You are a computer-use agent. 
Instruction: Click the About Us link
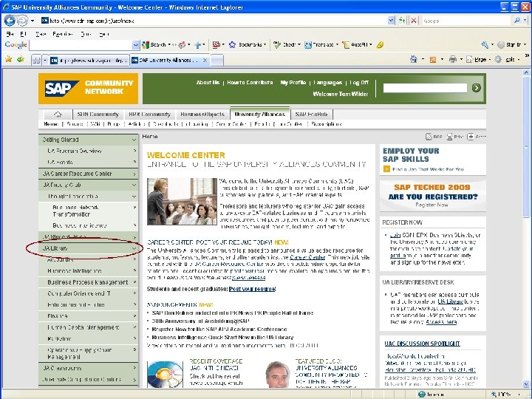[x=208, y=83]
